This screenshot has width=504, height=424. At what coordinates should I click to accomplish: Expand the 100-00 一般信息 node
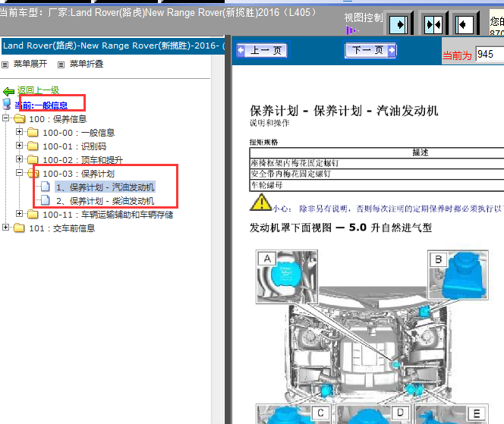[x=19, y=132]
